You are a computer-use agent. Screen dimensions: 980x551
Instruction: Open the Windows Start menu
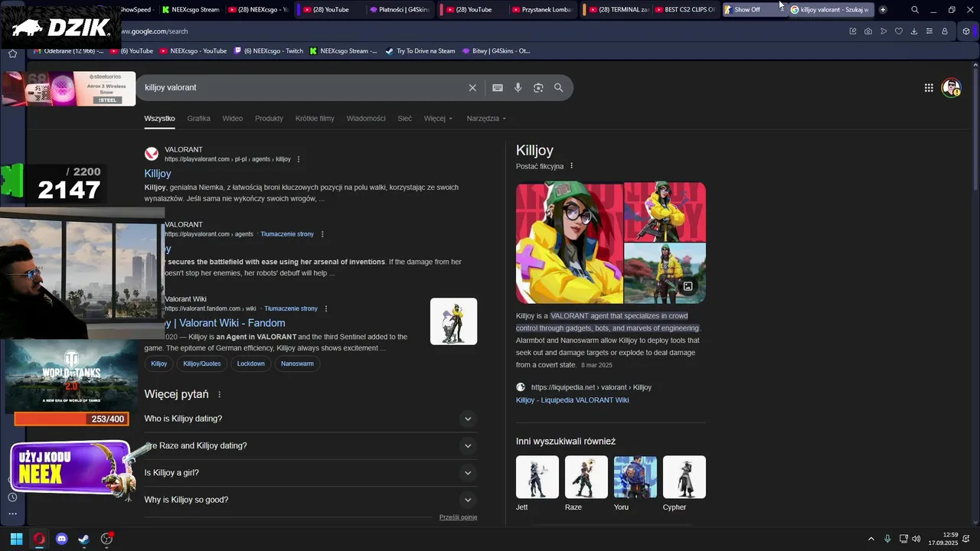(16, 539)
